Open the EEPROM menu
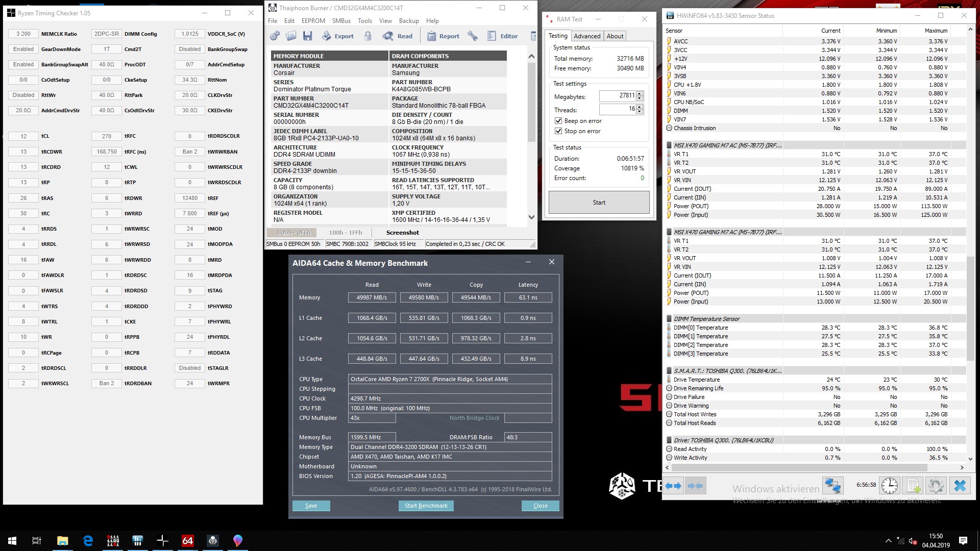This screenshot has height=551, width=980. coord(313,21)
